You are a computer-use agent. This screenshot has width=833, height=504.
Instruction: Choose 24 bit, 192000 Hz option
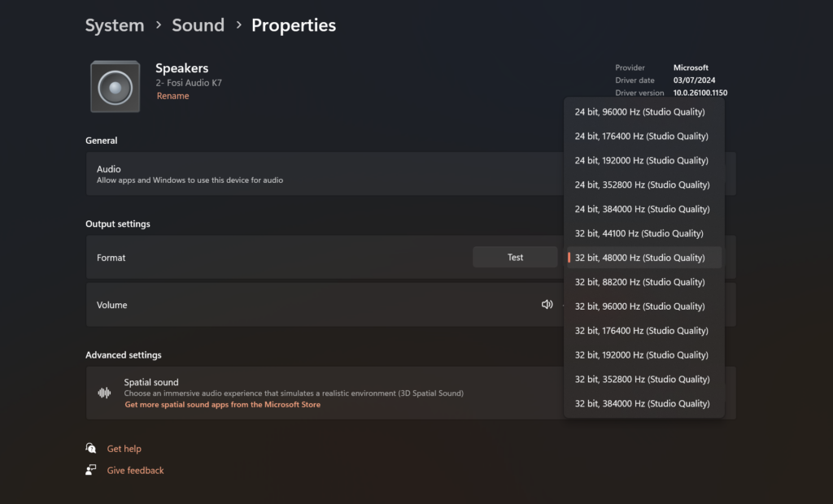click(641, 160)
